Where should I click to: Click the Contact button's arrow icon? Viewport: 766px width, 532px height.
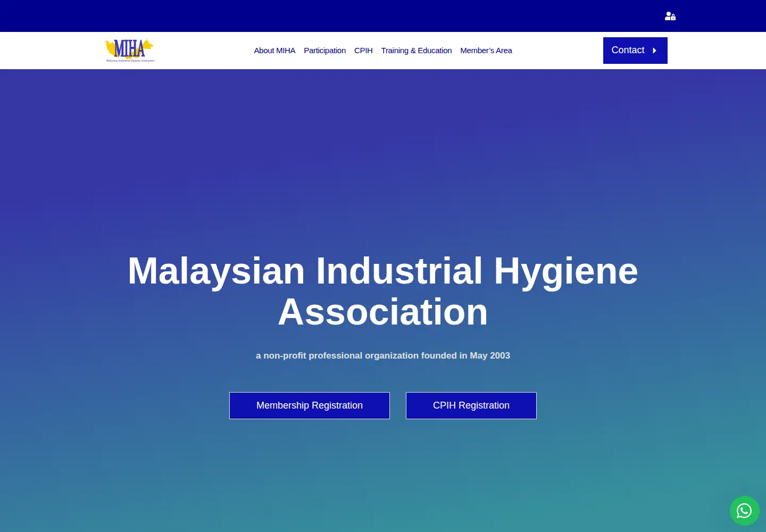pyautogui.click(x=655, y=51)
